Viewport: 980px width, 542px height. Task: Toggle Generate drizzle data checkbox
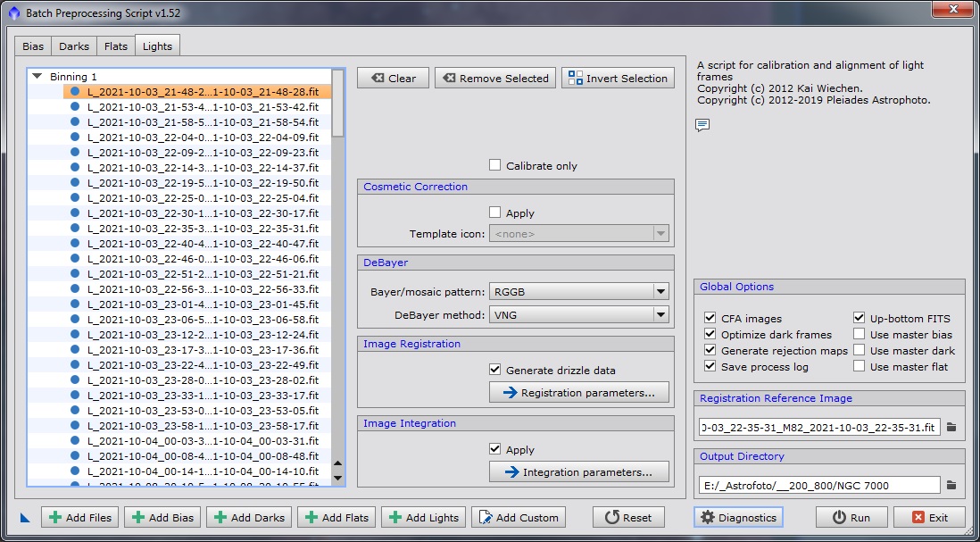[495, 370]
